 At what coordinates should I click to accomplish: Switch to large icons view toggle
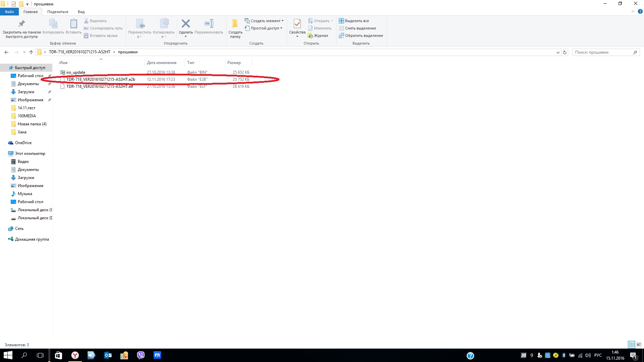[x=639, y=345]
